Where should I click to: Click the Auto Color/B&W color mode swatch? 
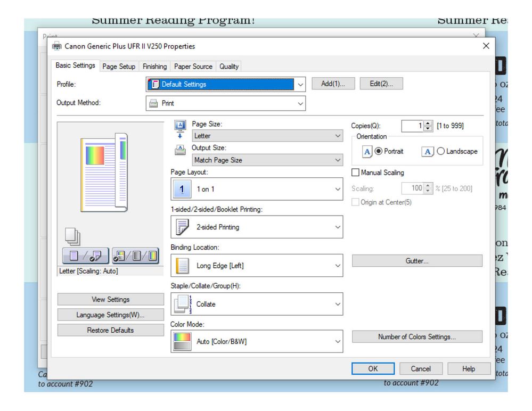pyautogui.click(x=183, y=341)
